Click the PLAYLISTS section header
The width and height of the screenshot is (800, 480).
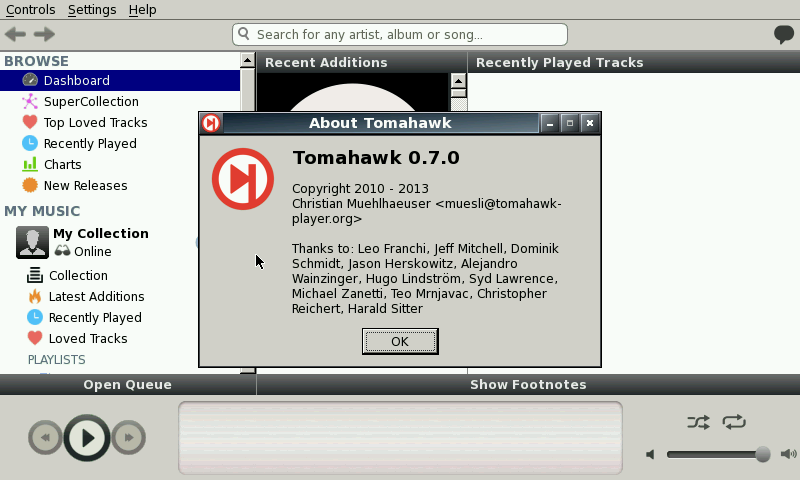(x=57, y=360)
